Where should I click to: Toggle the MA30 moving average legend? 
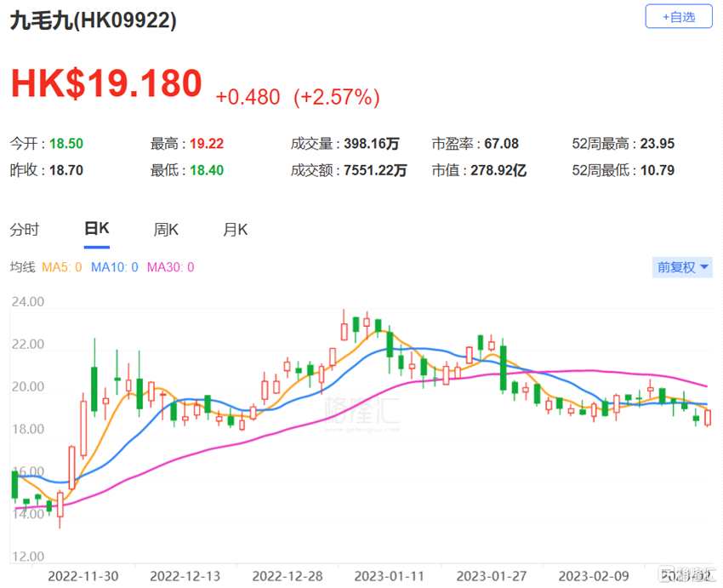171,267
